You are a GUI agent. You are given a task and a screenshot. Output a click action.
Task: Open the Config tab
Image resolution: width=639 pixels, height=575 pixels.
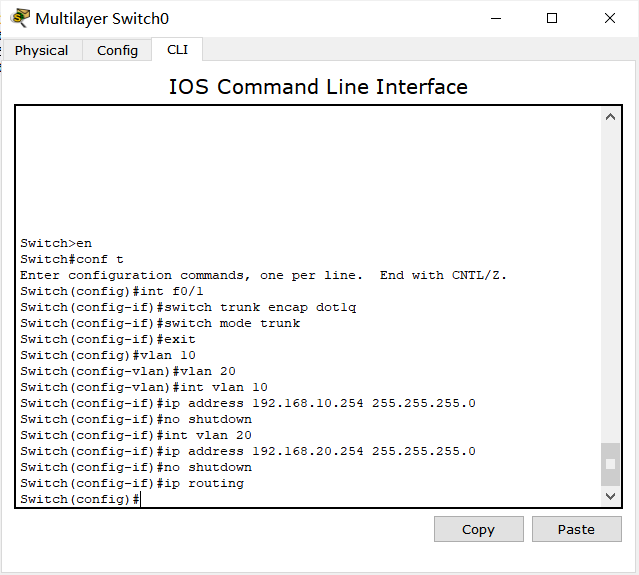pyautogui.click(x=117, y=50)
